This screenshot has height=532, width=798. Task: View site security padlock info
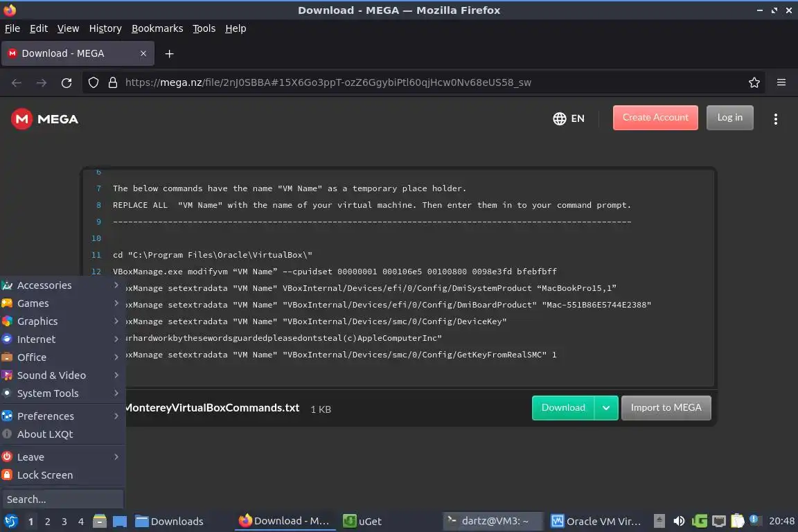point(113,82)
